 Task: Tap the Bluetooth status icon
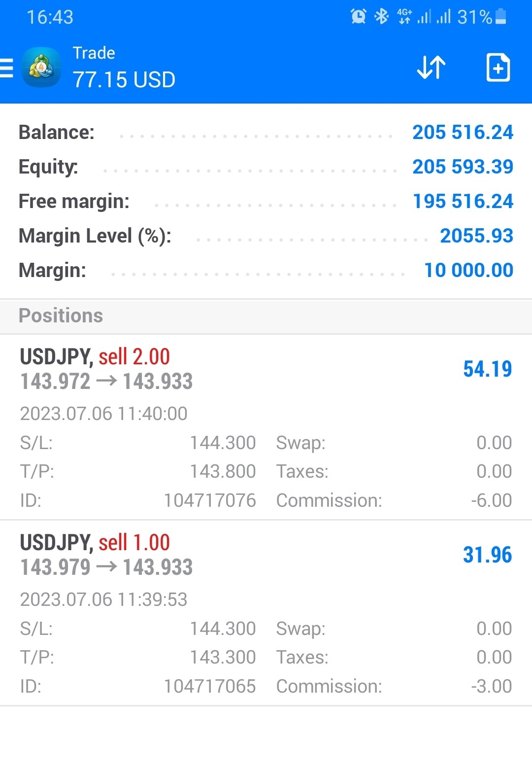point(381,17)
